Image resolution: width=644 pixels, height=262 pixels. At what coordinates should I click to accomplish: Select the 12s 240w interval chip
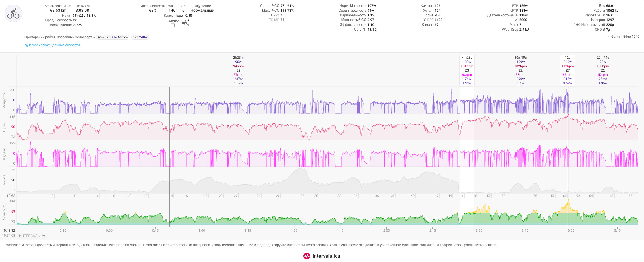pyautogui.click(x=140, y=37)
